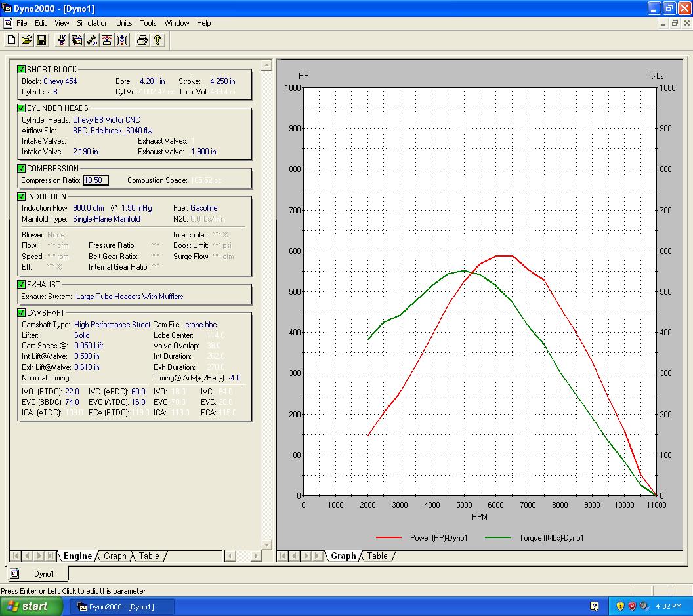Click the engine panel scroll up arrow

pos(266,66)
